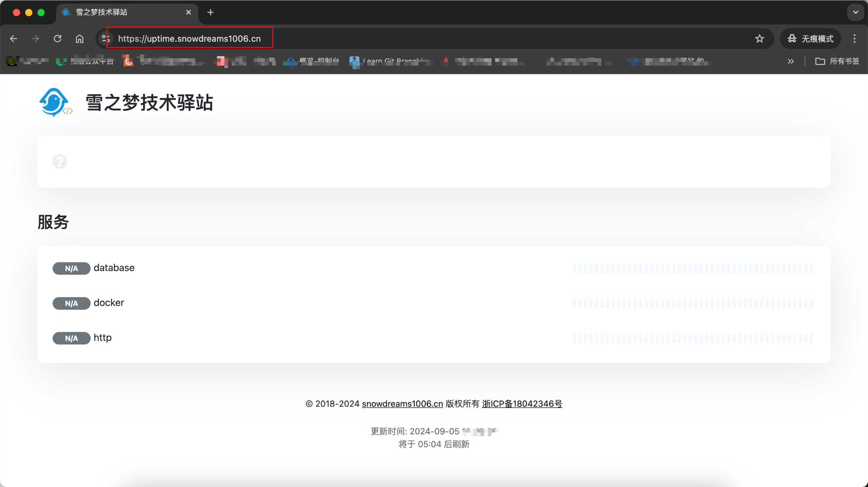868x487 pixels.
Task: Open a new tab with plus button
Action: [210, 12]
